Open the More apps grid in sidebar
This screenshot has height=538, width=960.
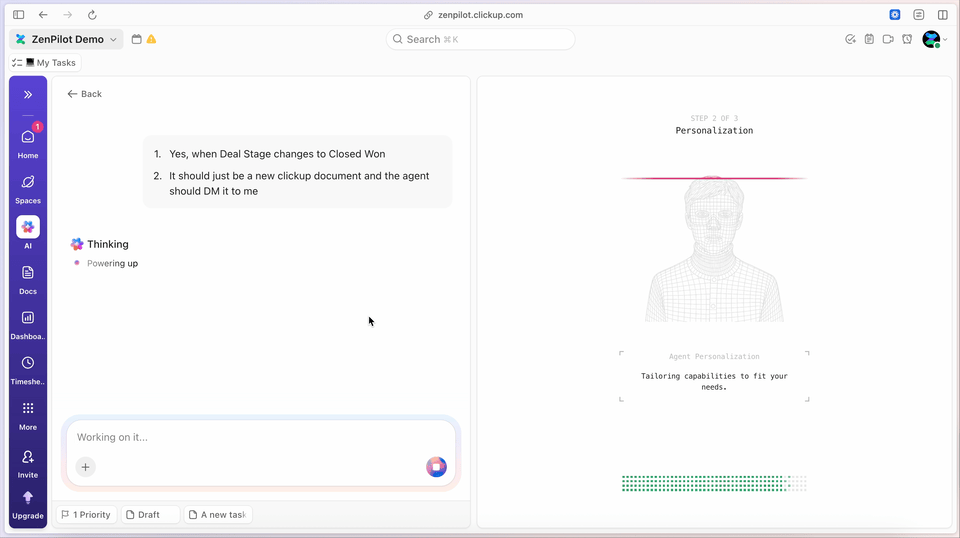[x=28, y=416]
